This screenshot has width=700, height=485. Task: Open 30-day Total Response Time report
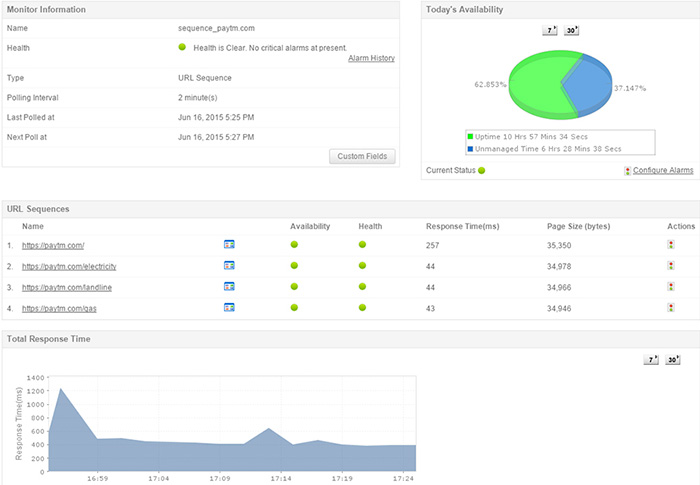pyautogui.click(x=673, y=360)
